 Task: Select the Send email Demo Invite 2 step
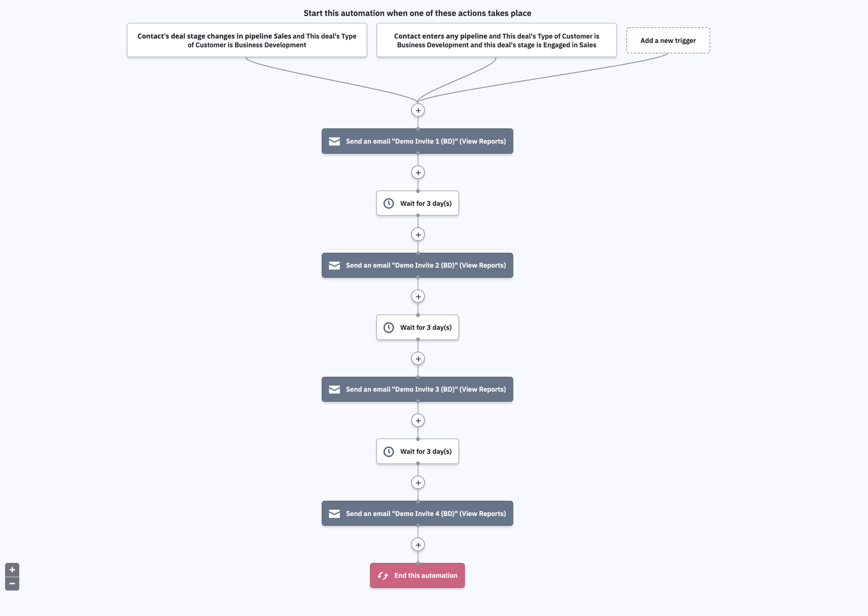pos(417,265)
